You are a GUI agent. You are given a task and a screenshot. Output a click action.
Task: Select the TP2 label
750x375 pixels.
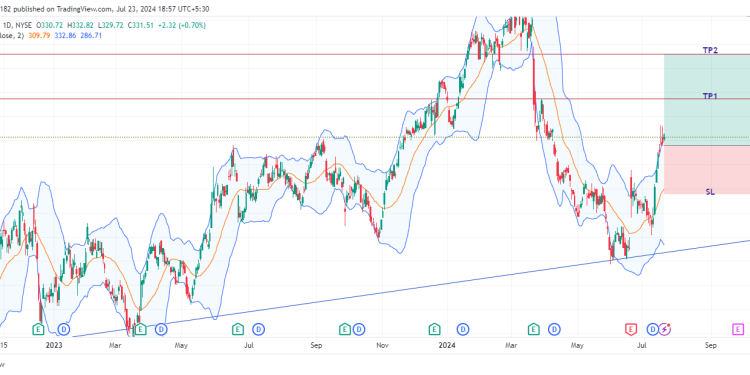point(710,50)
